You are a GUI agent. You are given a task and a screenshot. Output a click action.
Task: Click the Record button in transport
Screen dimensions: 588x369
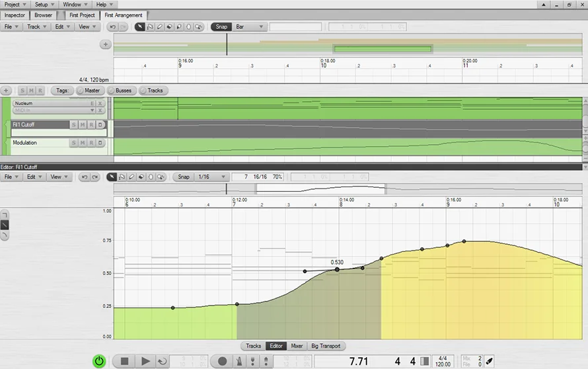point(223,362)
